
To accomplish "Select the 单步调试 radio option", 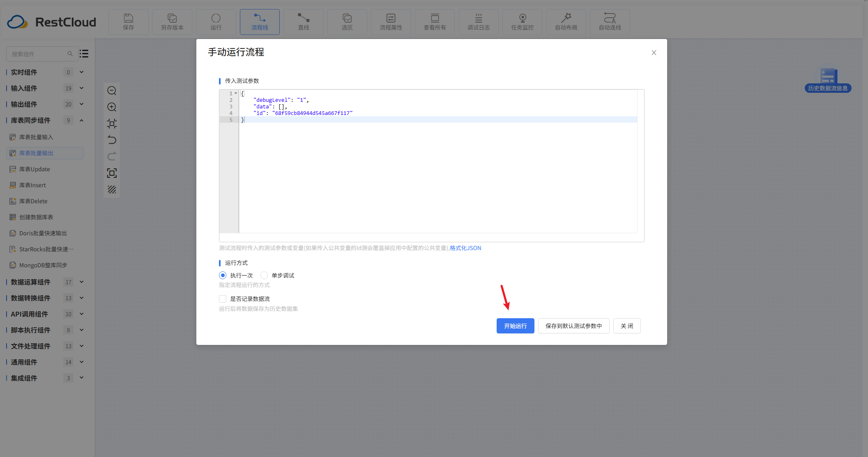I will tap(264, 276).
